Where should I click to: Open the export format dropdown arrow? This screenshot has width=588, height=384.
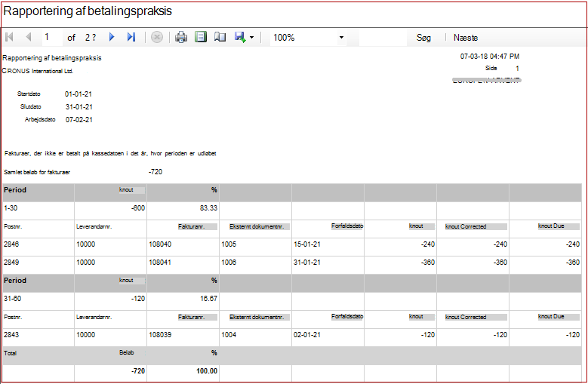[x=251, y=38]
